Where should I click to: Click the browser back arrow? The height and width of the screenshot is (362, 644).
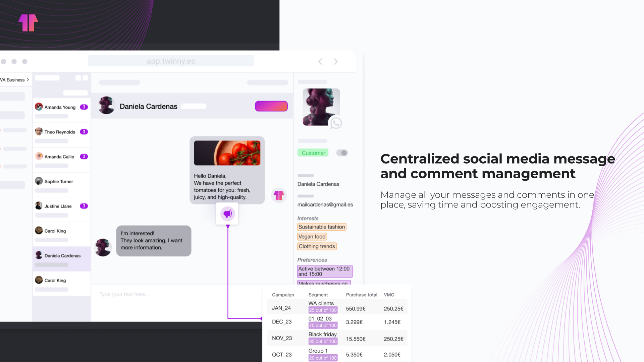320,61
